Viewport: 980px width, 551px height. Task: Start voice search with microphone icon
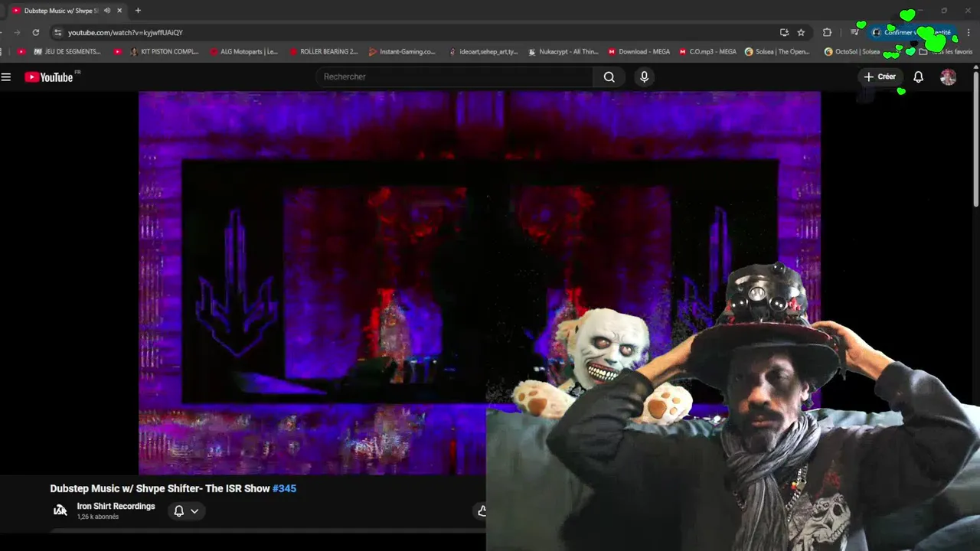click(644, 77)
